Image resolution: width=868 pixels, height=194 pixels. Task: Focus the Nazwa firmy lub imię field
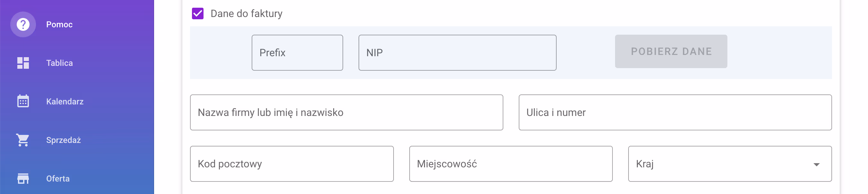pos(346,112)
